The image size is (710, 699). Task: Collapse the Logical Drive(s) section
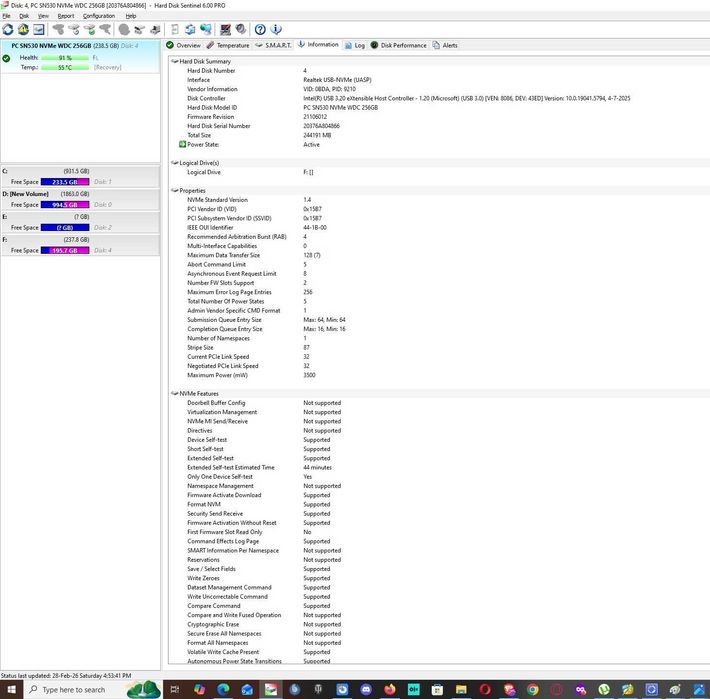pyautogui.click(x=174, y=163)
